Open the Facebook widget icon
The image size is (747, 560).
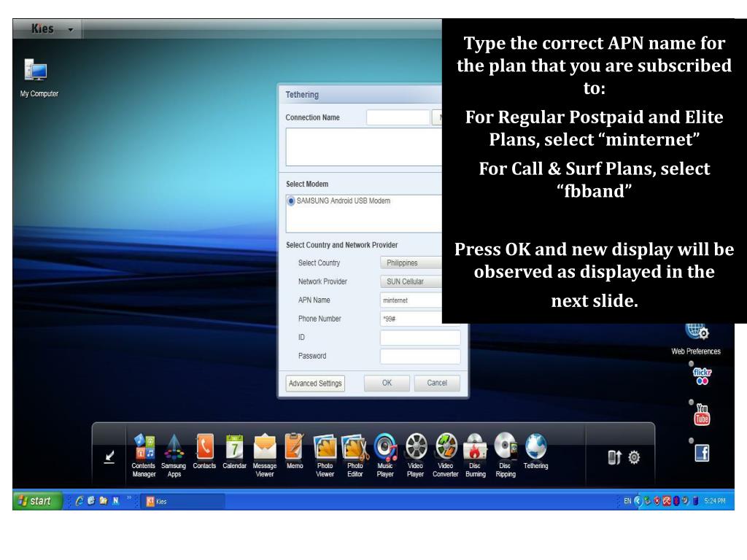[x=703, y=453]
